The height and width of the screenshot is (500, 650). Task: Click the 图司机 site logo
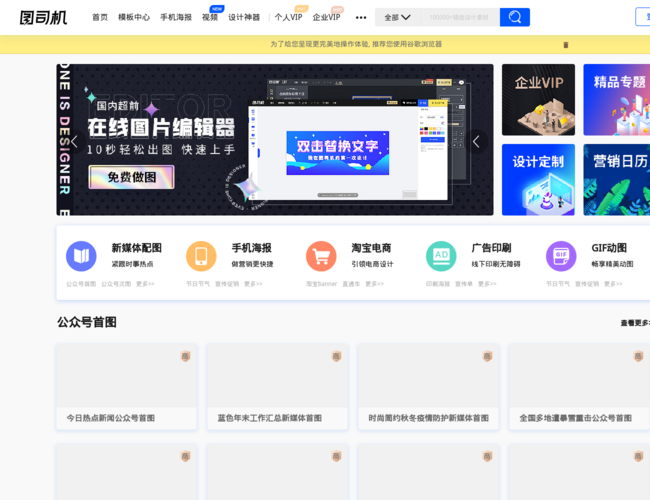tap(43, 17)
